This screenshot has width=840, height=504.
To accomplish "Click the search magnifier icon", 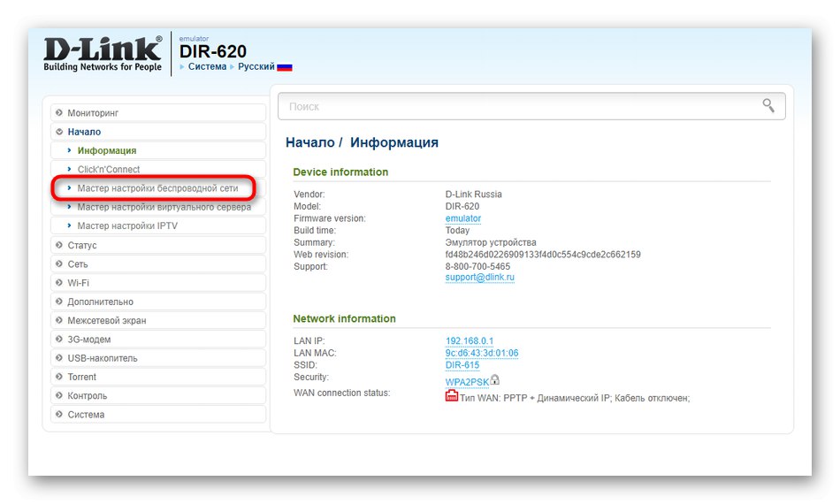I will [768, 105].
